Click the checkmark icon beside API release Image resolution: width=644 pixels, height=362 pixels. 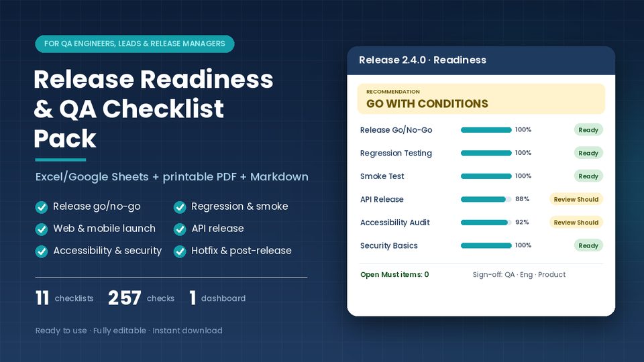coord(180,229)
